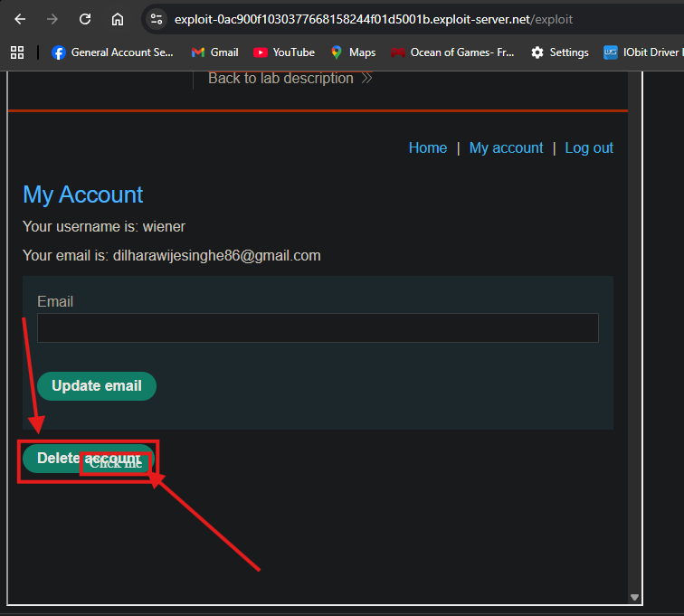Open the Gmail bookmark
This screenshot has width=684, height=616.
(215, 52)
